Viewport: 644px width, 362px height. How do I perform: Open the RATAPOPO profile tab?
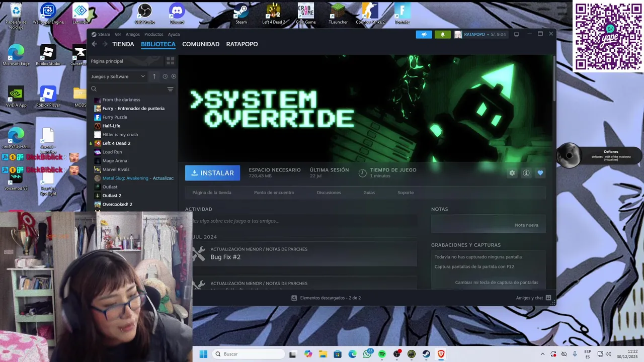[x=242, y=44]
